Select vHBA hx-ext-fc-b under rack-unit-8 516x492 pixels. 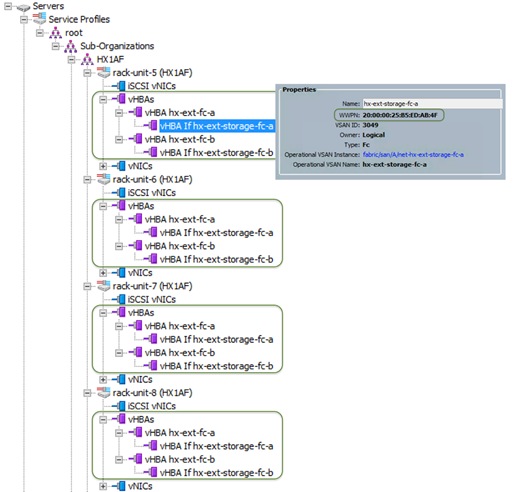tap(180, 459)
